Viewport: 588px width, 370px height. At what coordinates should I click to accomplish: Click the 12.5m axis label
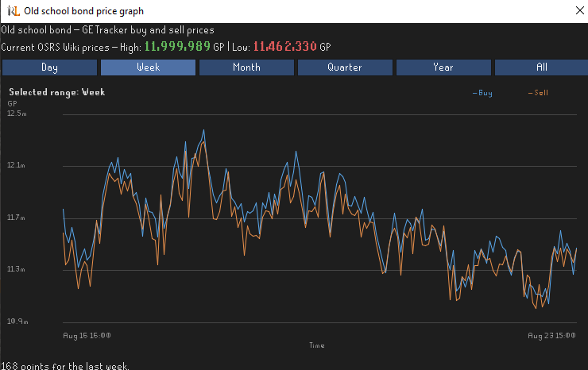(17, 114)
